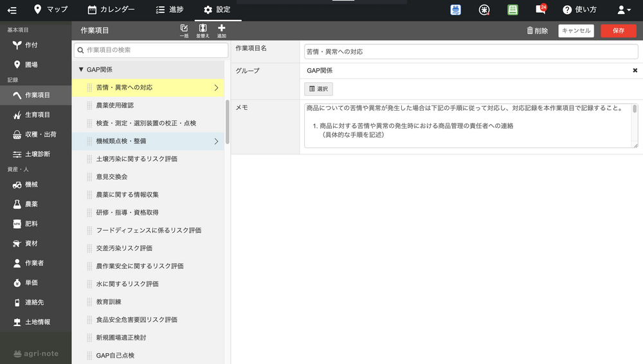Click the 一括 bulk edit icon
The height and width of the screenshot is (364, 643).
[x=185, y=30]
